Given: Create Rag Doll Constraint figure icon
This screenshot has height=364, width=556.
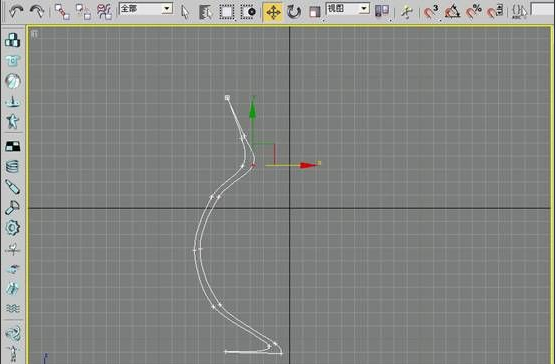Looking at the screenshot, I should 12,353.
